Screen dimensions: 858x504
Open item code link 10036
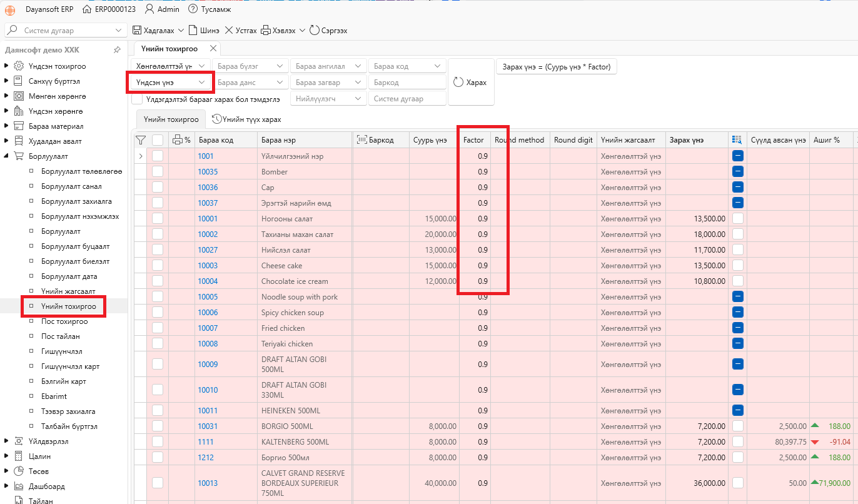pos(208,187)
